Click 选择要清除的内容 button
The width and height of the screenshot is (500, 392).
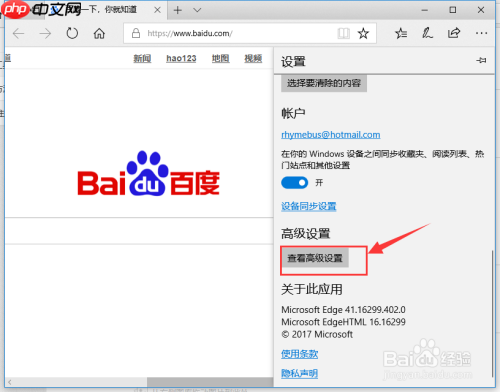[324, 83]
